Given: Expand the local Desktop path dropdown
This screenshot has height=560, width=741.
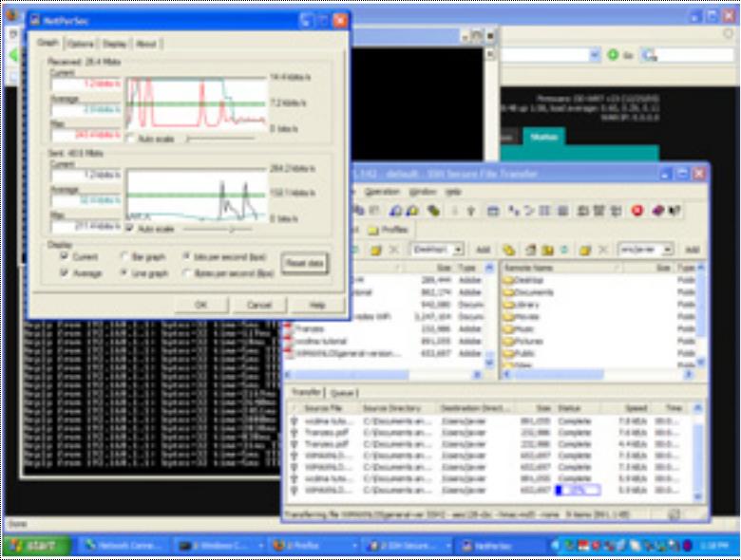Looking at the screenshot, I should [458, 250].
